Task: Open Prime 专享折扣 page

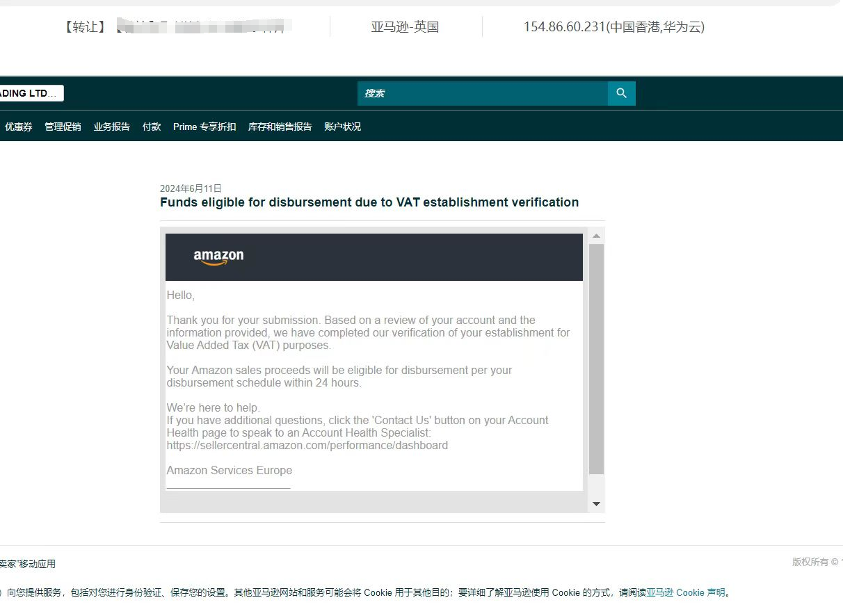Action: (204, 127)
